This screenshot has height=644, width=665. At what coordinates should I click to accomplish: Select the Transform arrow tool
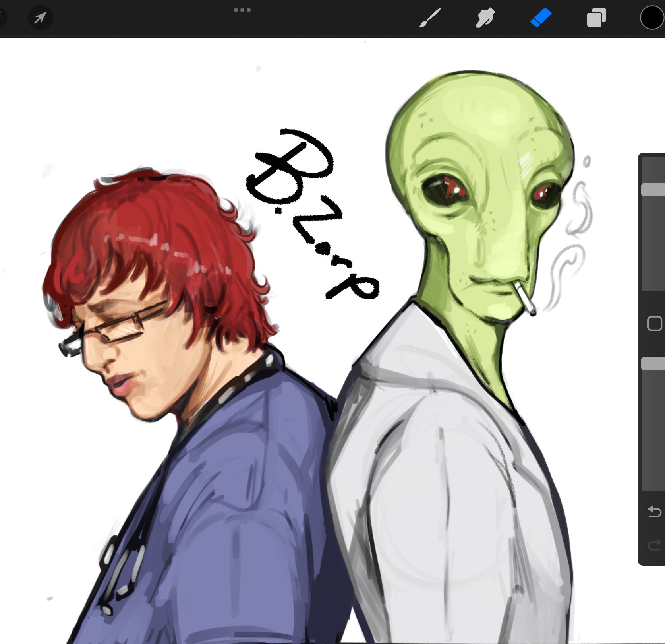click(x=40, y=17)
